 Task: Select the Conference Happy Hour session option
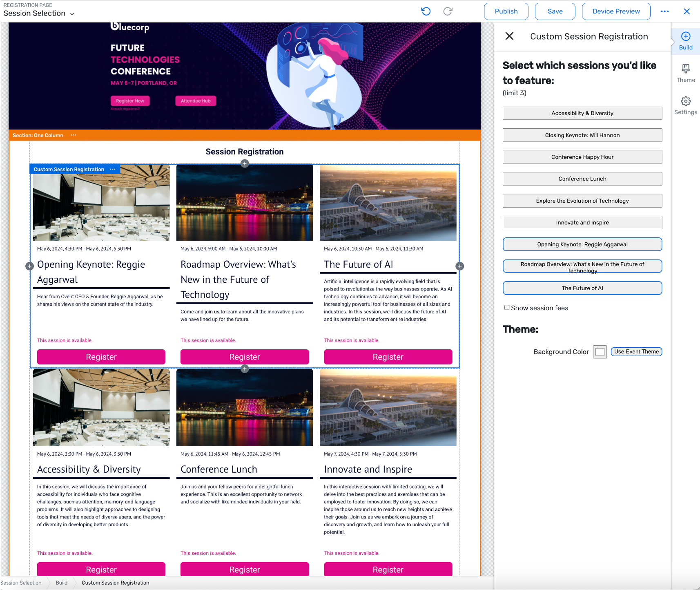[582, 157]
